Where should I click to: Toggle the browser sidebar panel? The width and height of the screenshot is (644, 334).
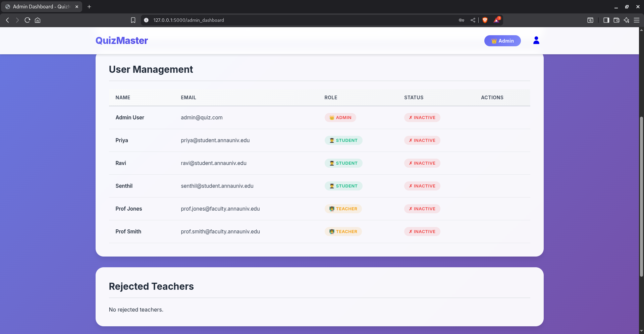(x=606, y=20)
